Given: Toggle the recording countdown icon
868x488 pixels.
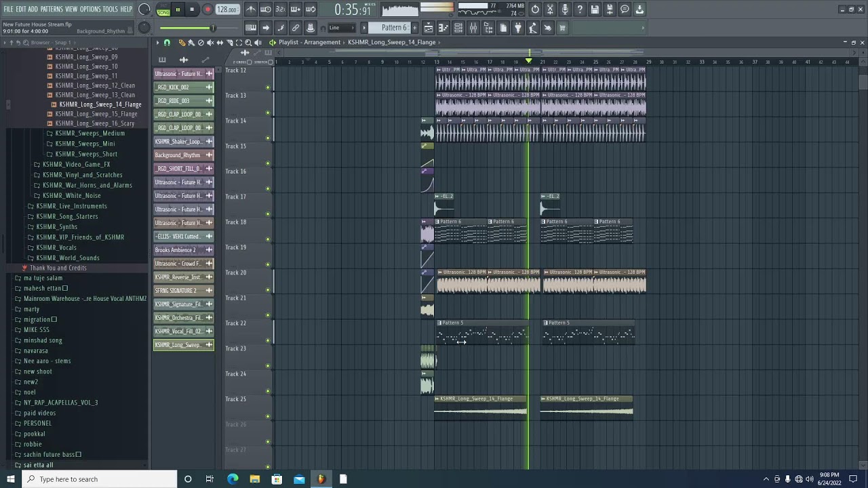Looking at the screenshot, I should pyautogui.click(x=281, y=9).
